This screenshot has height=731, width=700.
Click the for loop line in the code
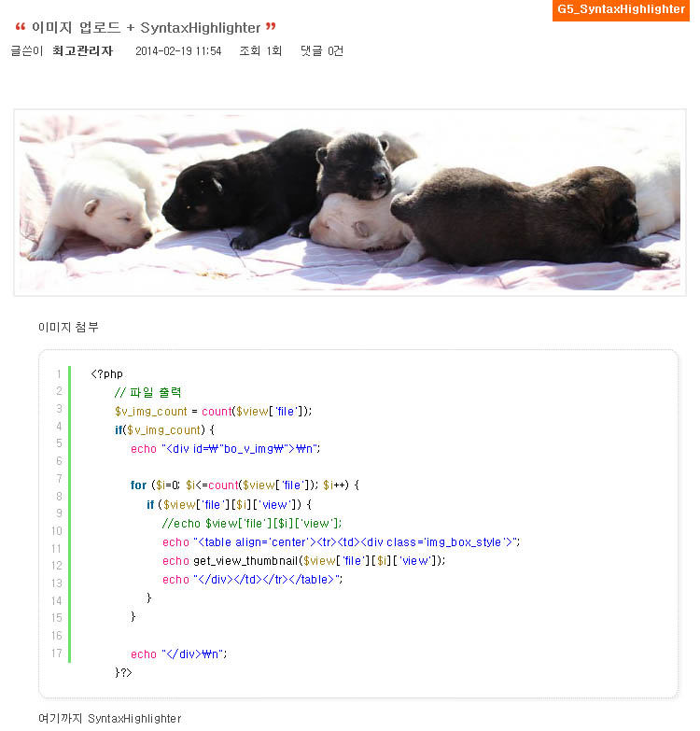click(245, 485)
